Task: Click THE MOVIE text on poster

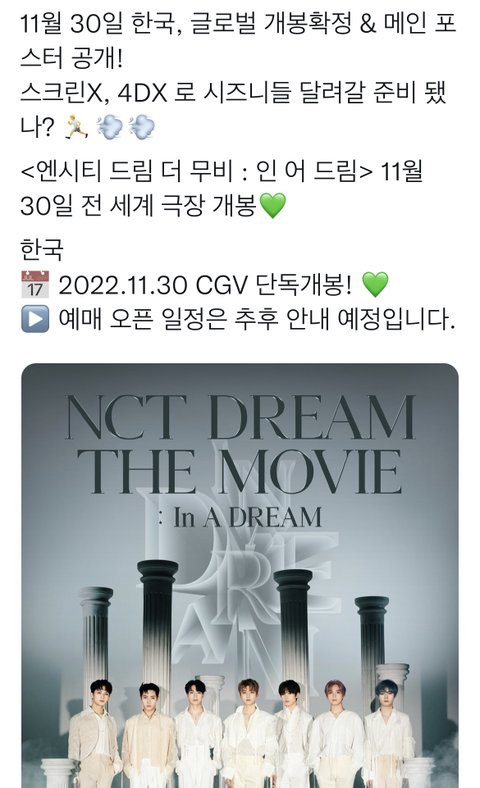Action: click(240, 471)
